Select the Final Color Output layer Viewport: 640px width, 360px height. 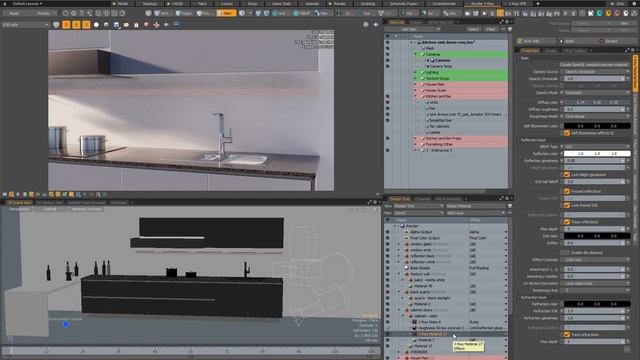pos(424,238)
